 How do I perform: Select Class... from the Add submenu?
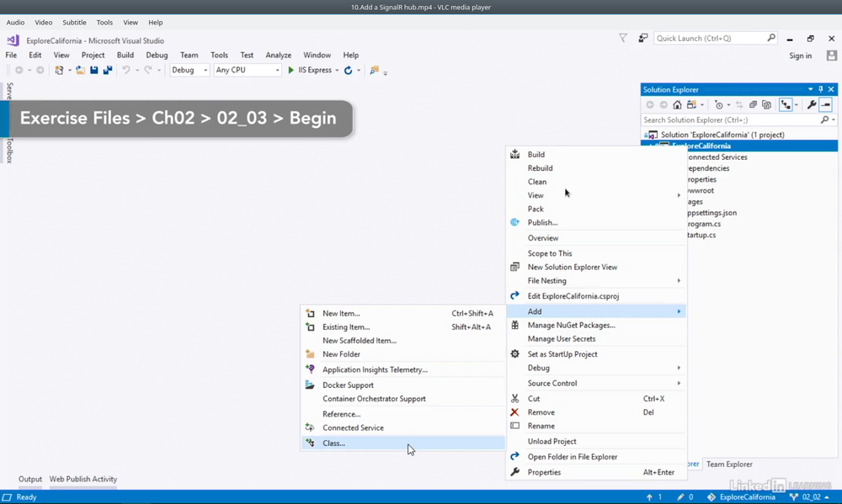[402, 443]
